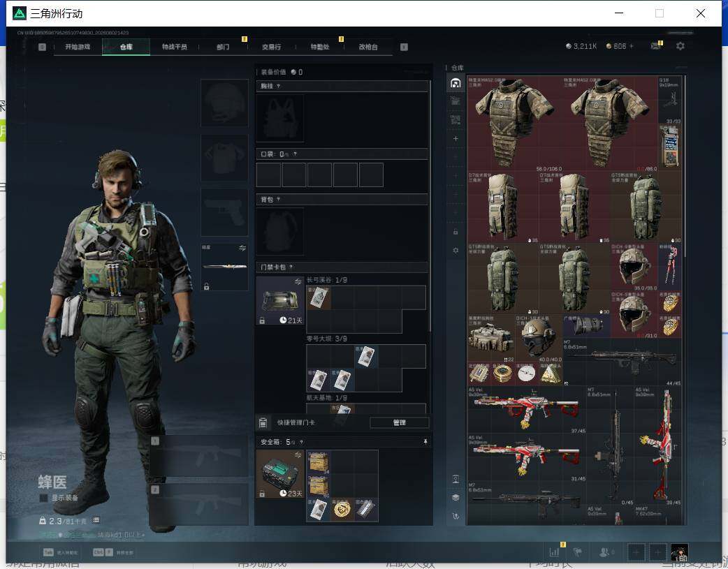Click the key card case thumbnail showing 21天
This screenshot has width=728, height=569.
pos(280,301)
